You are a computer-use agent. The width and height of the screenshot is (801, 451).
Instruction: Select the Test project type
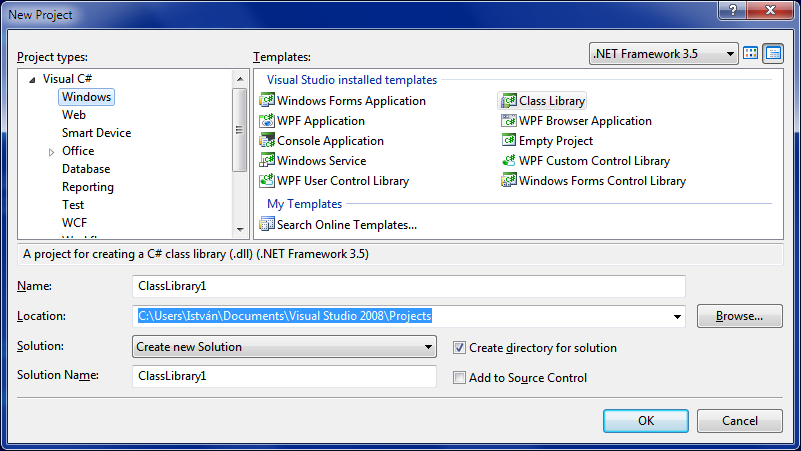coord(73,205)
